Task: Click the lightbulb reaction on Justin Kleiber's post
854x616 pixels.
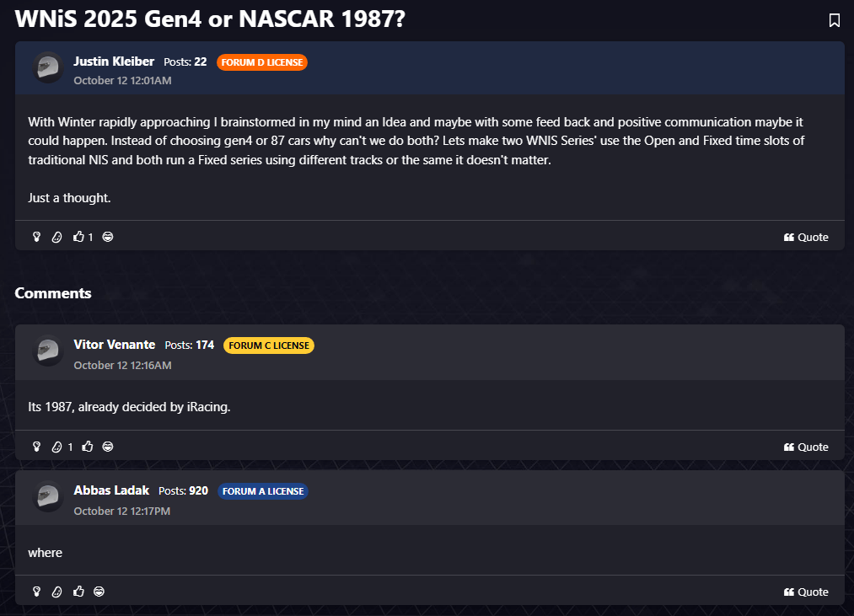Action: tap(37, 237)
